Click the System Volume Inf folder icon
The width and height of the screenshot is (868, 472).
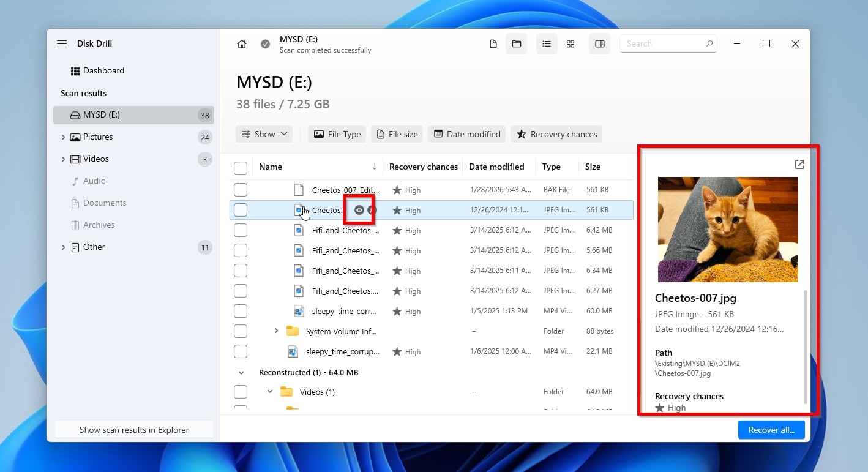(293, 331)
